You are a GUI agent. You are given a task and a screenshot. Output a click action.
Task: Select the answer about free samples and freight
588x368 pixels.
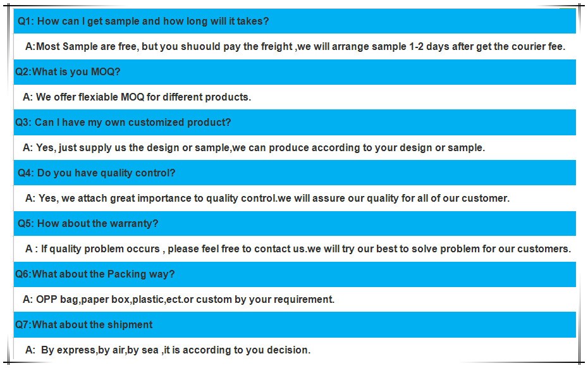[x=295, y=46]
